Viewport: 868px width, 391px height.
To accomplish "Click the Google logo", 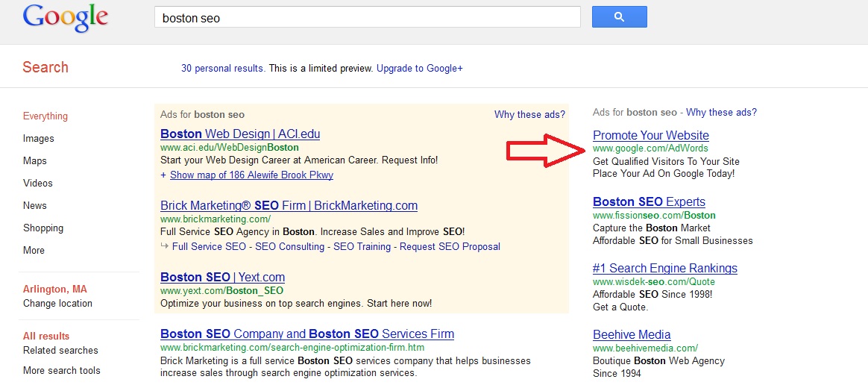I will [66, 18].
